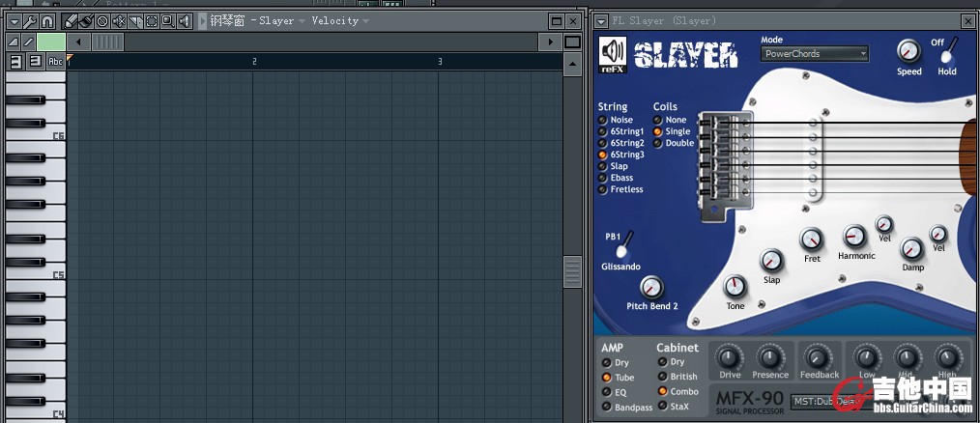Click the arrow before 钢琴窗 title

click(203, 21)
